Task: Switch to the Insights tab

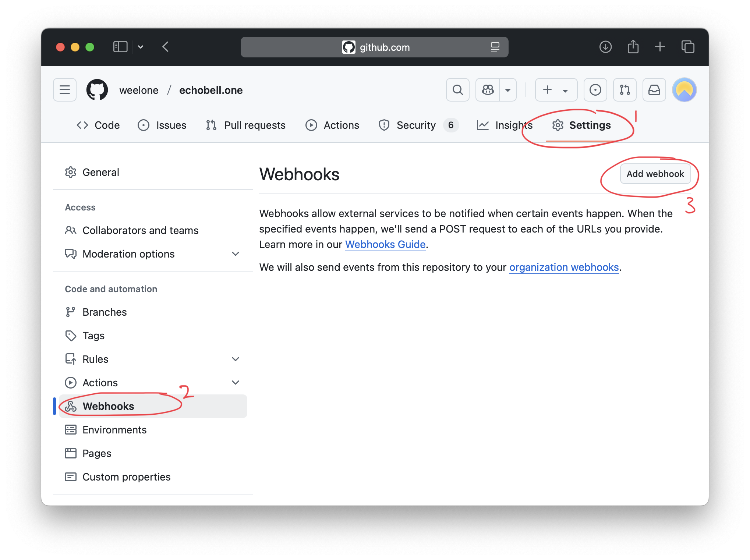Action: [505, 125]
